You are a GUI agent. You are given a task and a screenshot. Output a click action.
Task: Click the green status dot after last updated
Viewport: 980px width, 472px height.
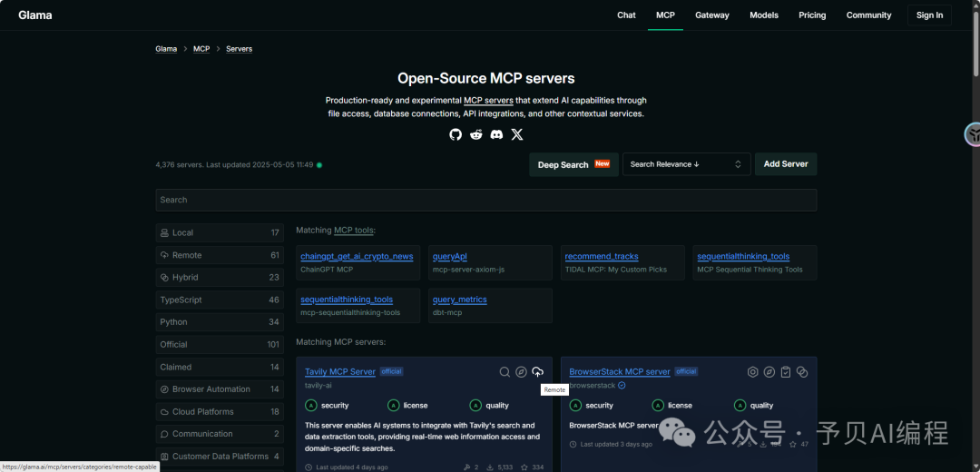tap(319, 165)
